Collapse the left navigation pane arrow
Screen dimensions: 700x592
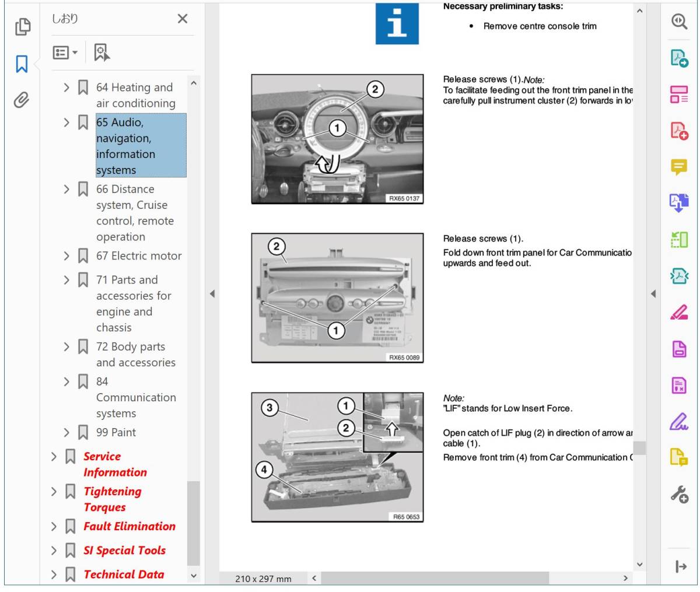coord(212,294)
